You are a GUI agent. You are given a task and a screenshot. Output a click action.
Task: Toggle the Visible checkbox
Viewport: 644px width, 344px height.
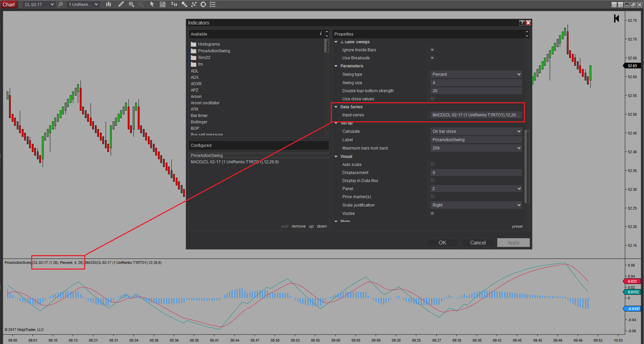coord(432,213)
